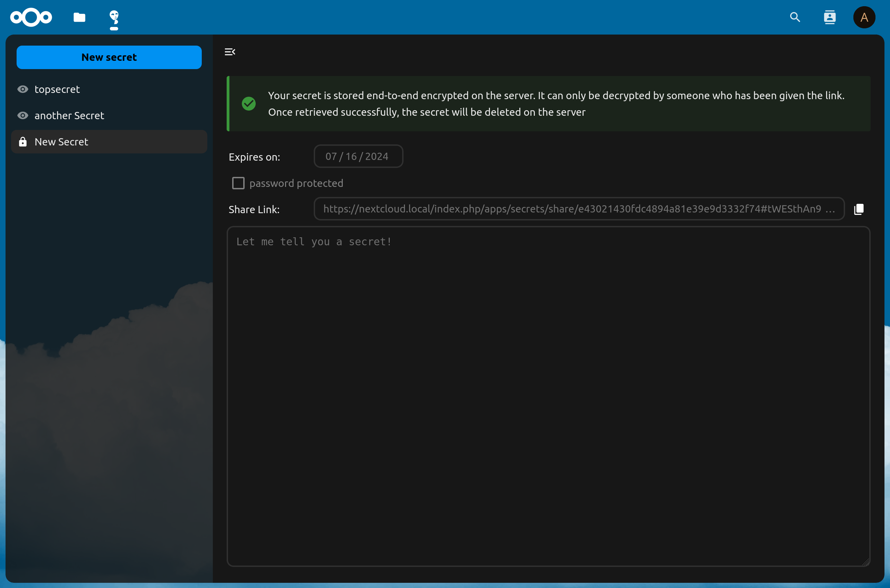Click the Nextcloud logo icon
Image resolution: width=890 pixels, height=588 pixels.
click(x=33, y=18)
